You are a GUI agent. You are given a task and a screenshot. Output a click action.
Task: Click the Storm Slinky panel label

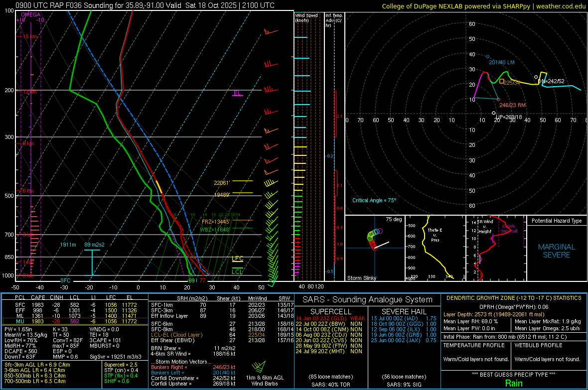coord(362,278)
